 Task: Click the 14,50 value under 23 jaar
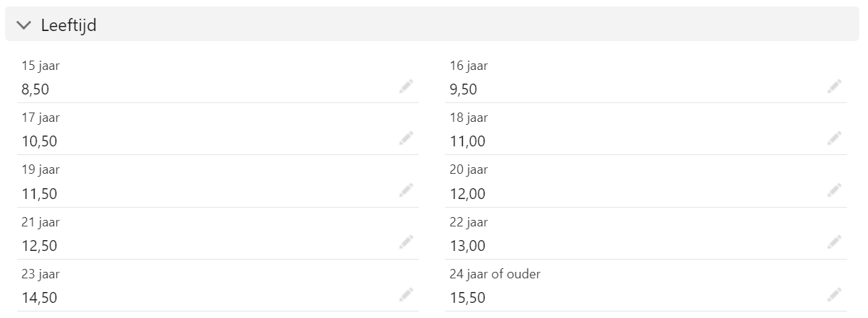[40, 298]
